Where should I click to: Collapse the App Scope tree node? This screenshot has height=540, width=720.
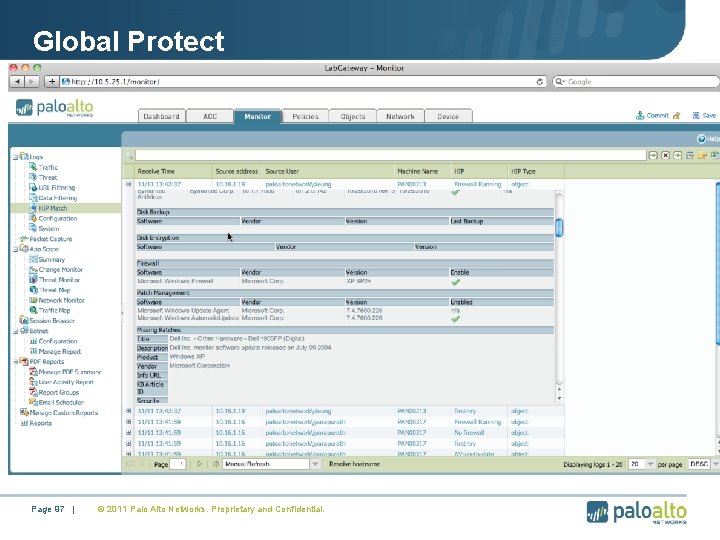(x=15, y=249)
